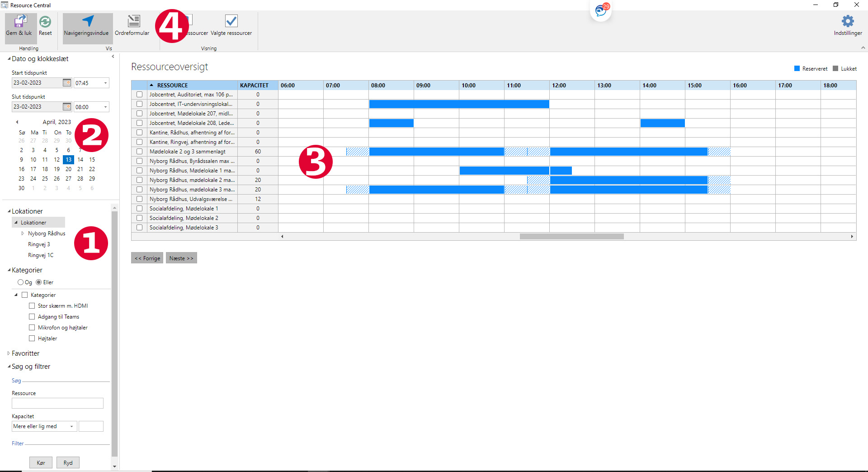The height and width of the screenshot is (472, 868).
Task: Click the Gem & luk save icon
Action: click(20, 22)
